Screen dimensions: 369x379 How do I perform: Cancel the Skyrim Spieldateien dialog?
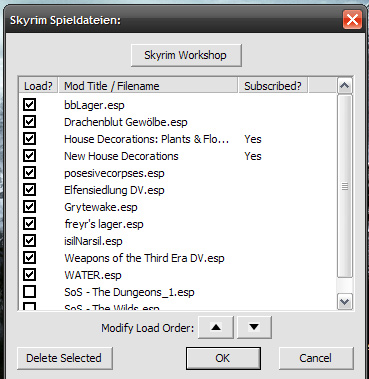tap(316, 358)
